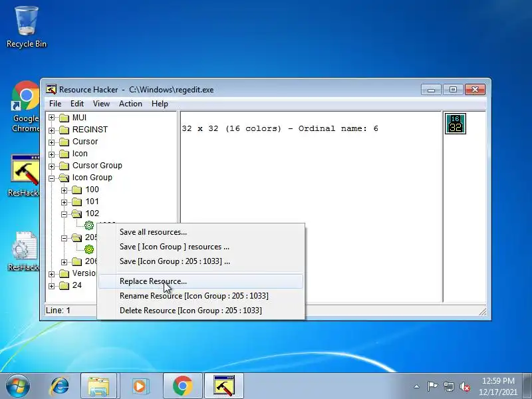Select the REGINST folder icon
Image resolution: width=532 pixels, height=399 pixels.
tap(64, 130)
